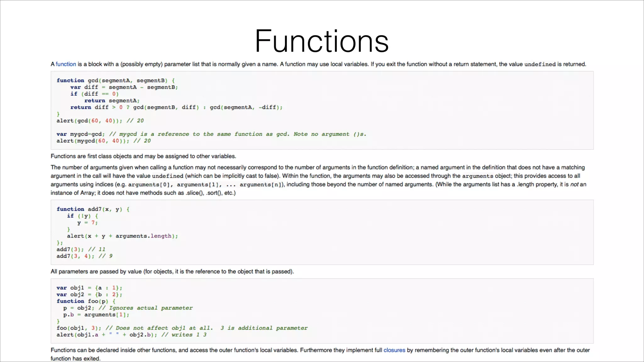
Task: Click the 'arguments[0], arguments[1]' inline code
Action: pyautogui.click(x=175, y=185)
